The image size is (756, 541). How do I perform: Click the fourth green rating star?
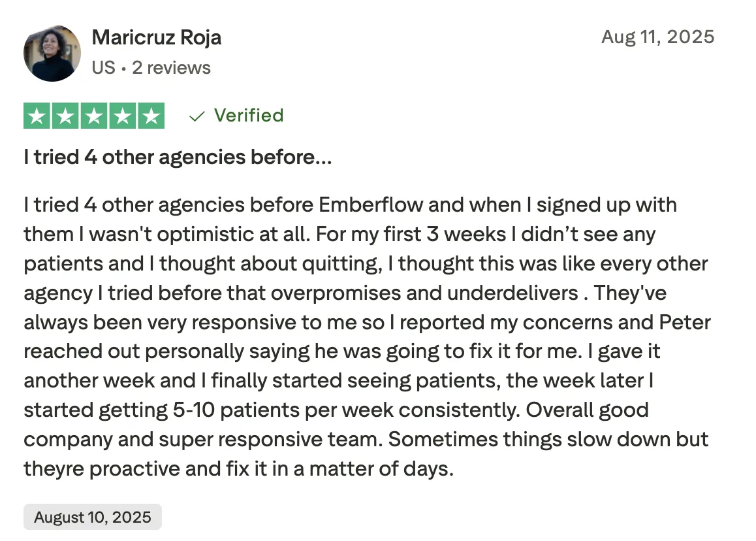point(123,116)
